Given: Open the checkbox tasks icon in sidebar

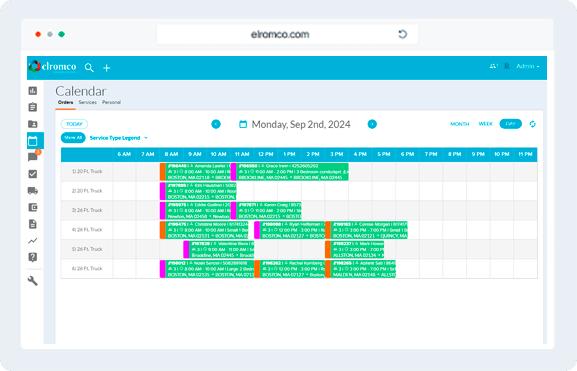Looking at the screenshot, I should click(33, 174).
